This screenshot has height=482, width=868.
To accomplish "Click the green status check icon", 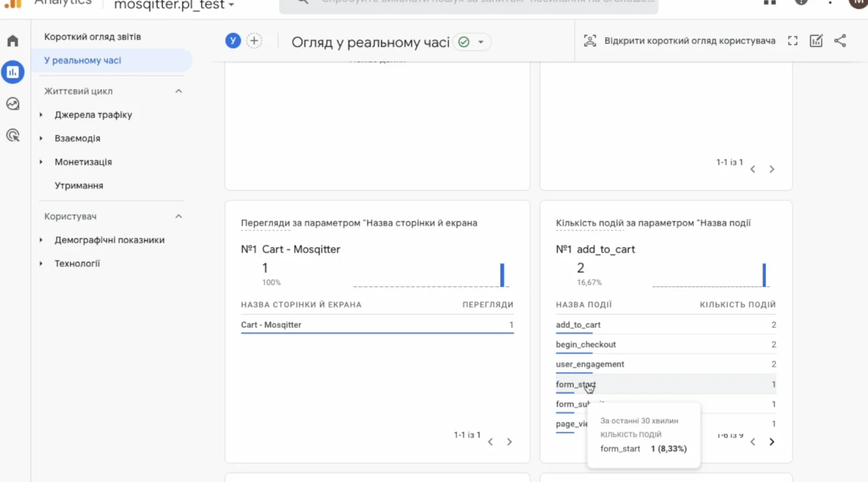I will (464, 42).
